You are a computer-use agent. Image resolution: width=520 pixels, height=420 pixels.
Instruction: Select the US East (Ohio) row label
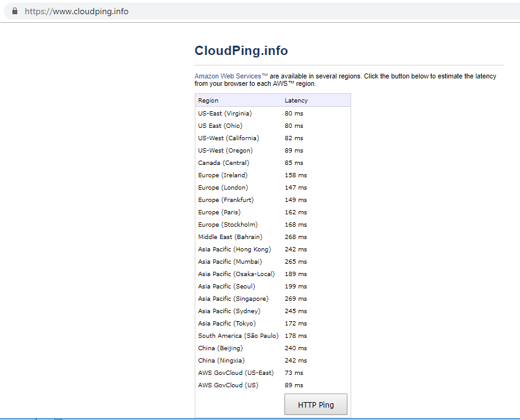click(220, 126)
